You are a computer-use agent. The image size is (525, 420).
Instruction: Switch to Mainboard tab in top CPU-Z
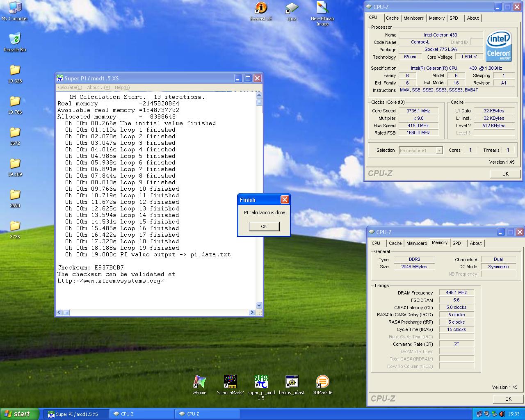(x=414, y=18)
